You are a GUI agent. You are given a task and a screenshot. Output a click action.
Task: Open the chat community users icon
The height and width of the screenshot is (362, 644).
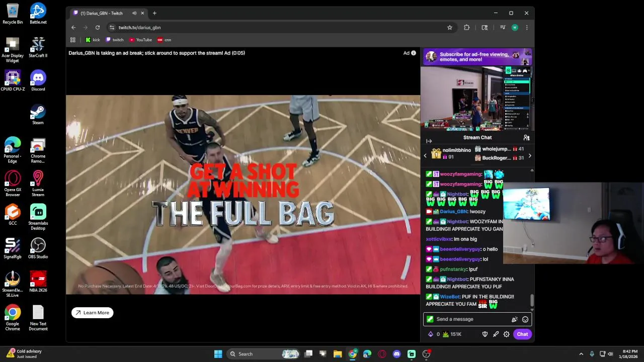[x=526, y=138]
